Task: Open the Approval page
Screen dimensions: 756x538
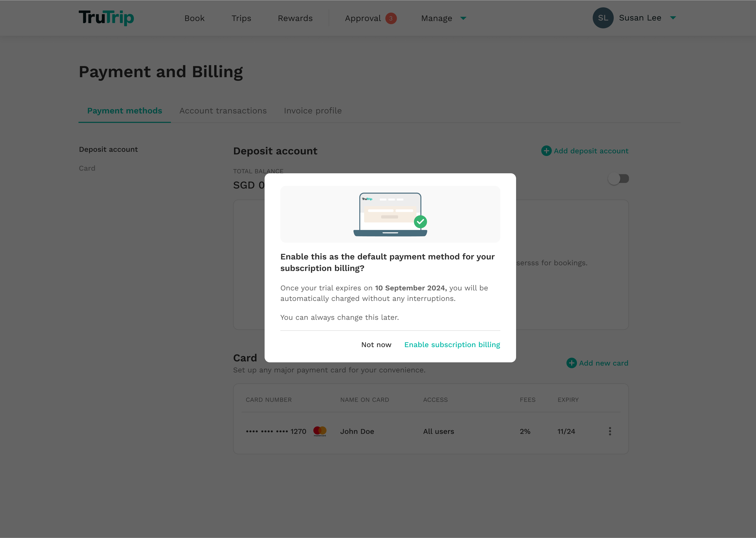Action: coord(363,18)
